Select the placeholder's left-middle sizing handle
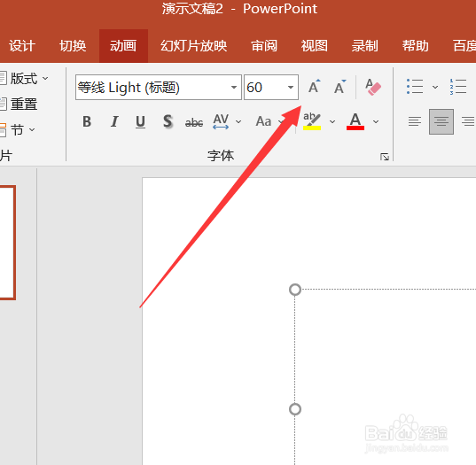Image resolution: width=476 pixels, height=465 pixels. pyautogui.click(x=295, y=409)
